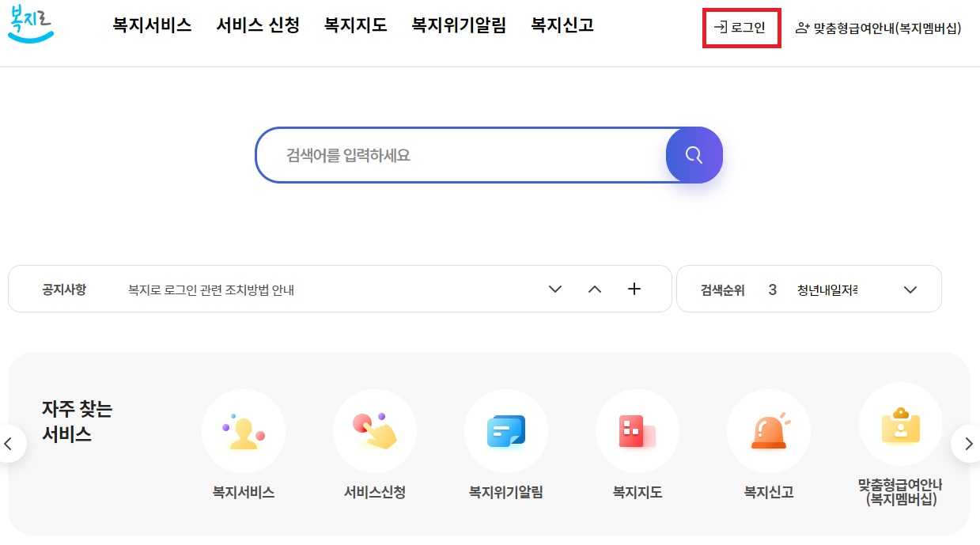
Task: Open the notice 복지로 로그인 관련 조치방법 안내
Action: point(212,289)
